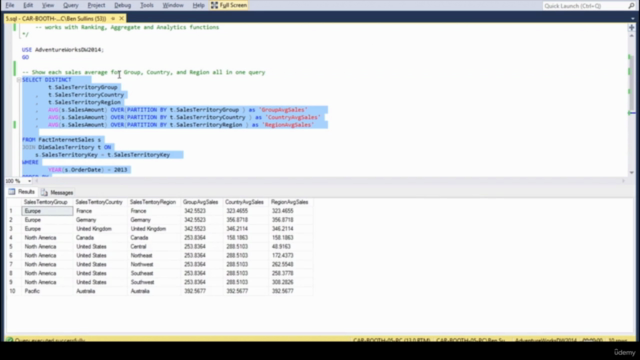Viewport: 640px width, 360px height.
Task: Click the GroupAvgSales column header
Action: [x=200, y=202]
